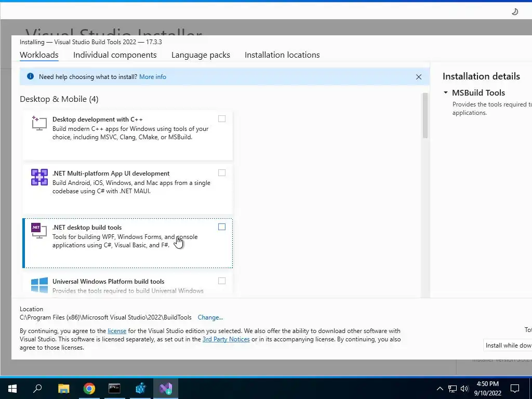Screen dimensions: 532x399
Task: Check the .NET desktop build tools checkbox
Action: pyautogui.click(x=221, y=227)
